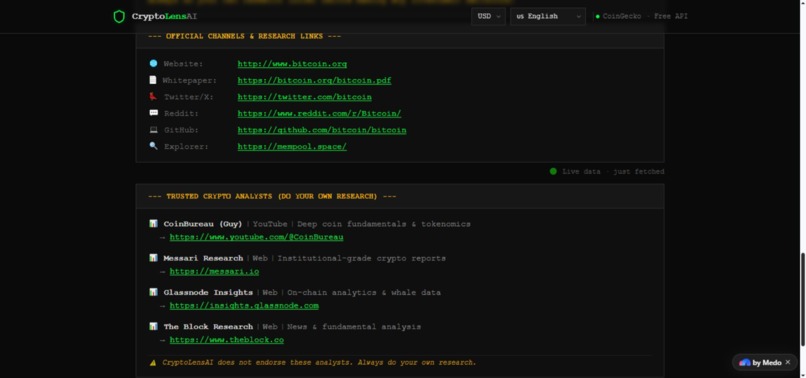Click the CryptoLensAI shield logo icon
This screenshot has width=806, height=378.
[x=119, y=16]
